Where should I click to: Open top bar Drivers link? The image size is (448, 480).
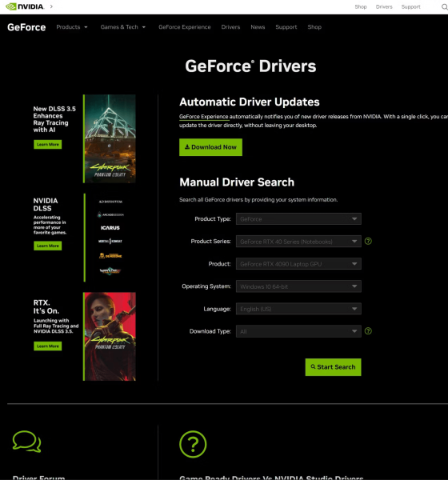click(384, 6)
